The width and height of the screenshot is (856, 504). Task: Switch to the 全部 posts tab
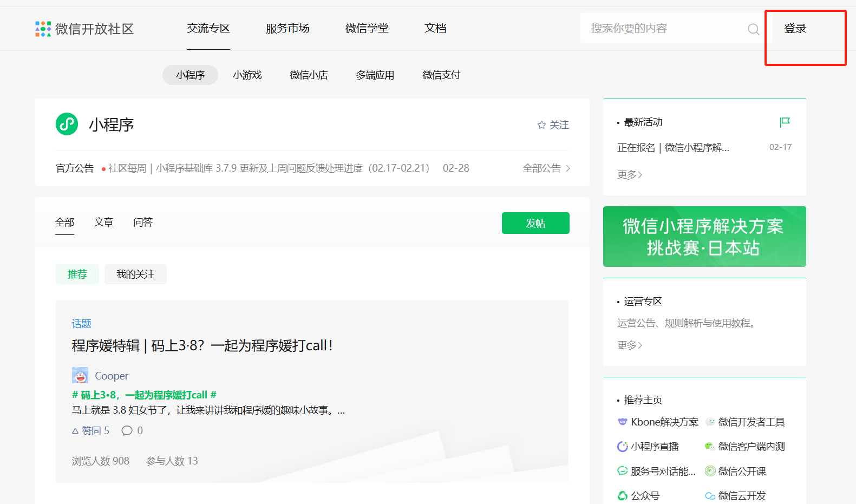[x=64, y=222]
